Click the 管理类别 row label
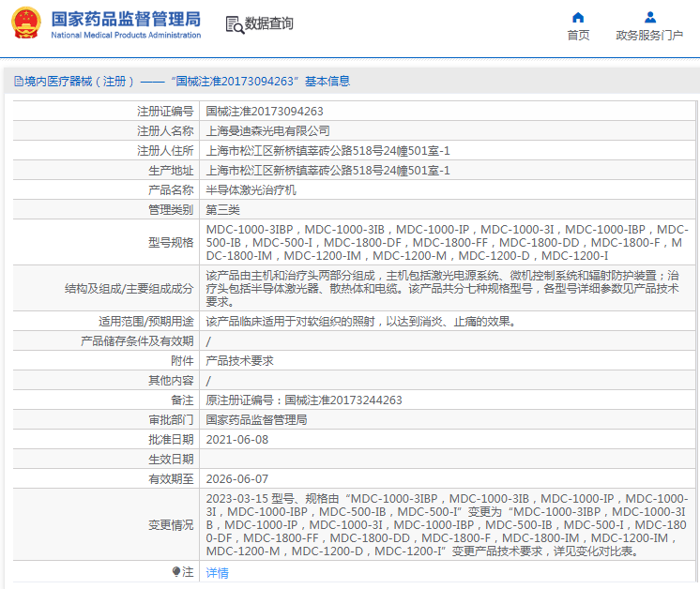 pyautogui.click(x=171, y=210)
